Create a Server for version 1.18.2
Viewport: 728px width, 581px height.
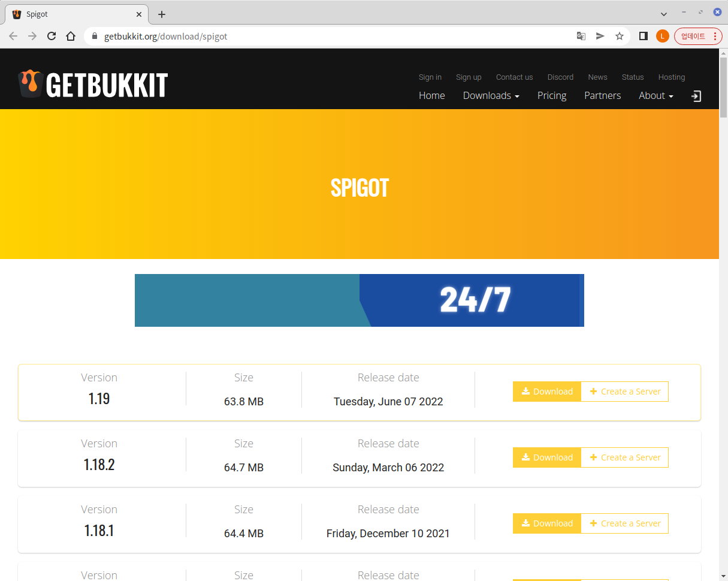tap(625, 457)
